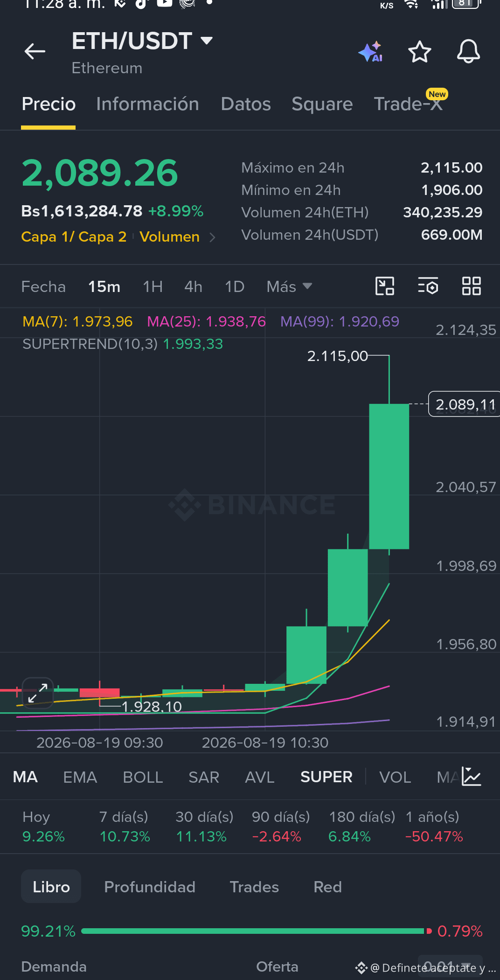The height and width of the screenshot is (980, 500).
Task: Toggle the VOL sub-indicator
Action: point(395,777)
